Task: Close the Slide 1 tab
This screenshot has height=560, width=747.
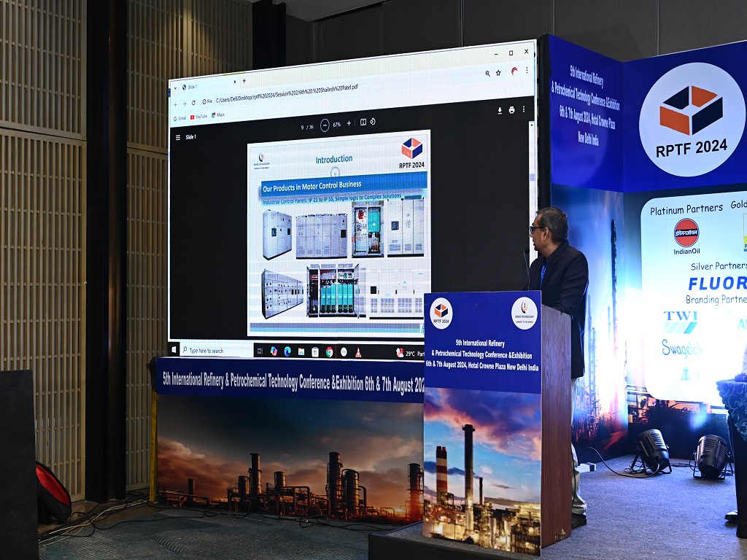Action: (x=235, y=82)
